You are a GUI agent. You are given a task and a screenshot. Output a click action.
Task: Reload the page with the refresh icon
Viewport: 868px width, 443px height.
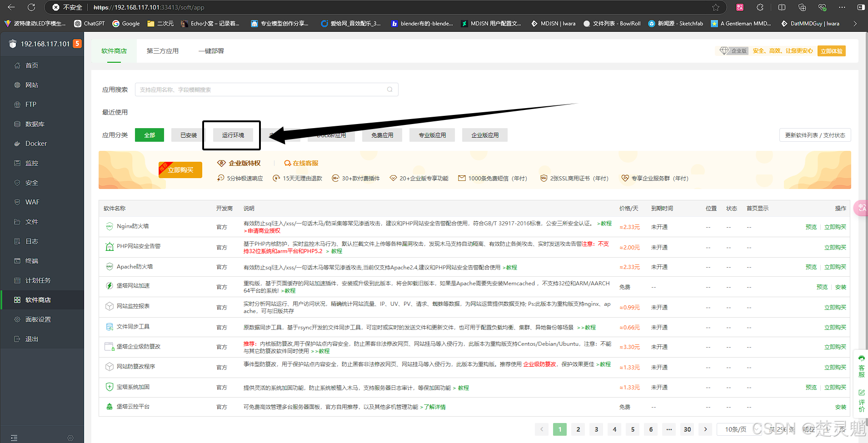coord(31,7)
